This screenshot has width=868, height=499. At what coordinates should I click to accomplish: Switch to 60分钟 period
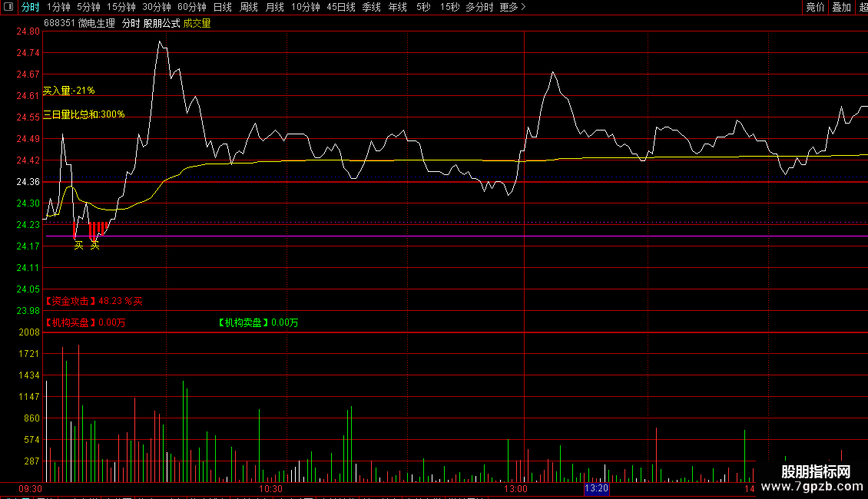point(191,7)
